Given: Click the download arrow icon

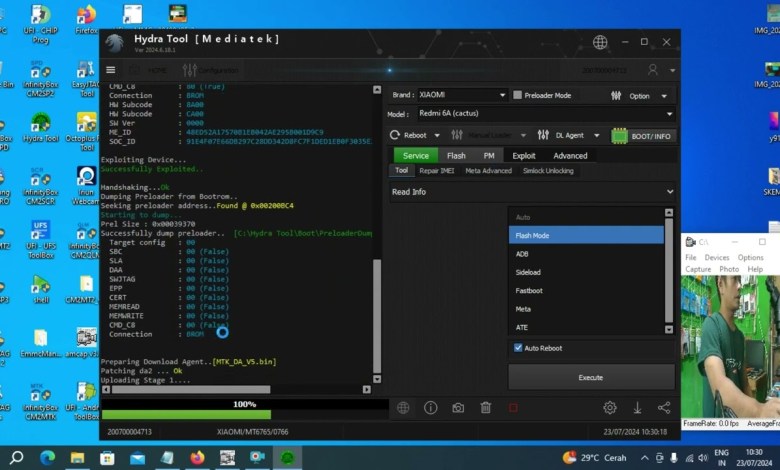Looking at the screenshot, I should coord(637,407).
